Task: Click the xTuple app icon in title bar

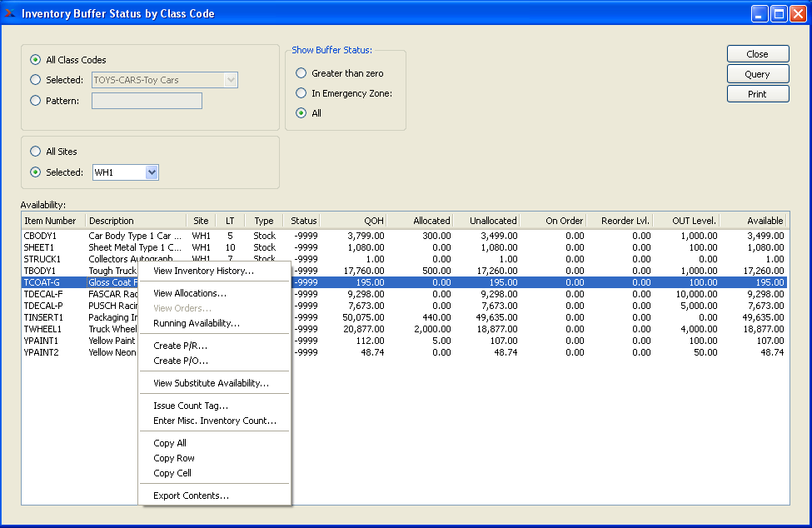Action: click(10, 13)
